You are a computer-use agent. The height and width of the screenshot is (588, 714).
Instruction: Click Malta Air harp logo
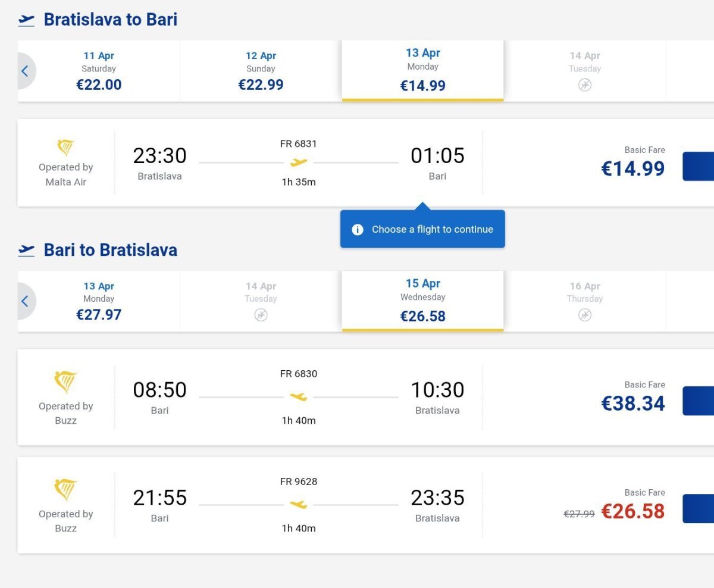(65, 148)
